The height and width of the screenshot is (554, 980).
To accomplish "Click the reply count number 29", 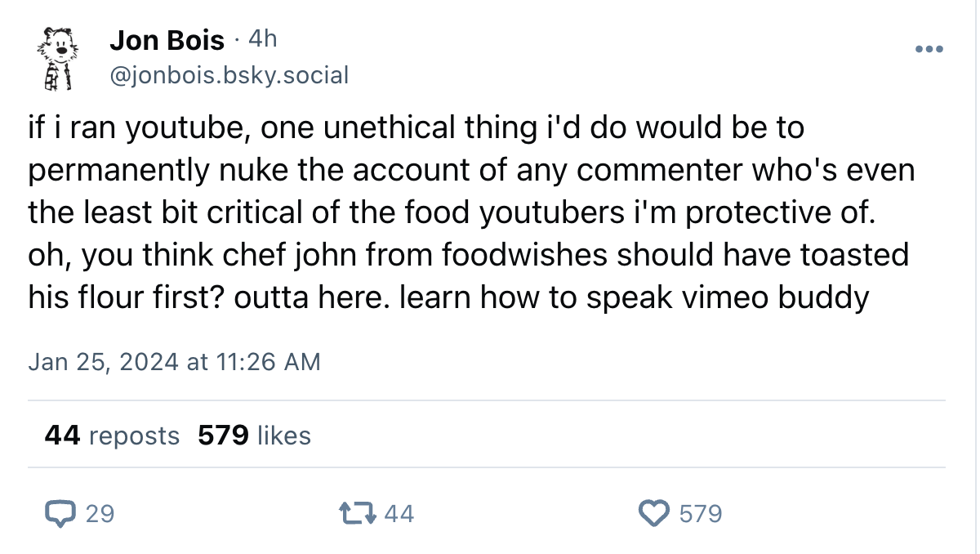I will (x=100, y=513).
